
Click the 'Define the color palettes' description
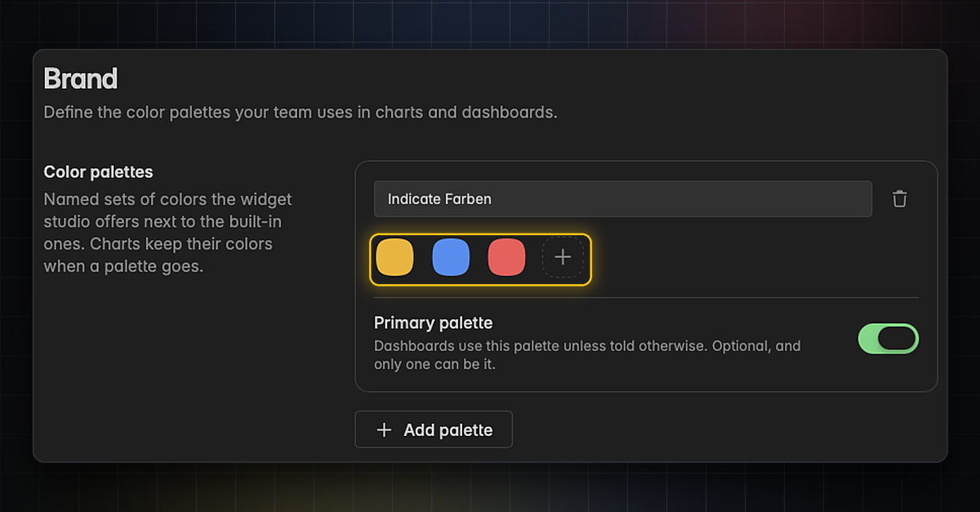coord(301,112)
